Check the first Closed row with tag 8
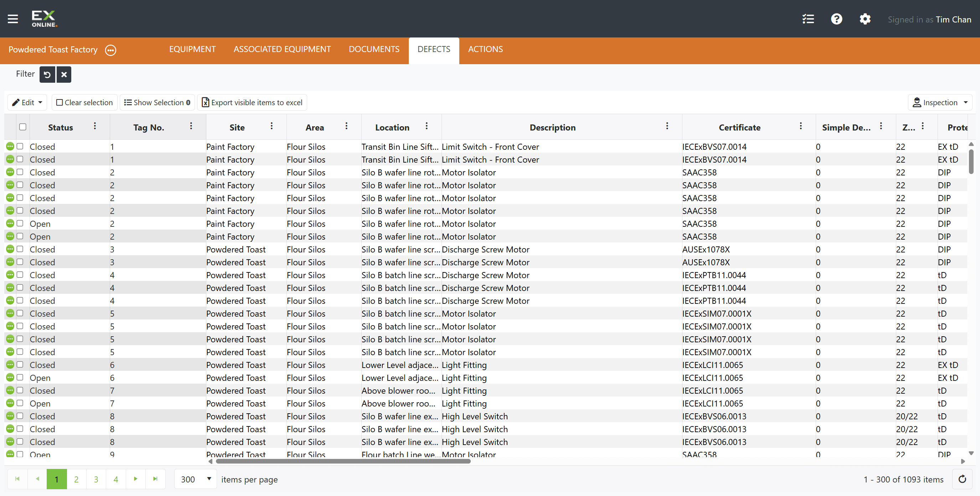This screenshot has width=980, height=496. pos(20,416)
